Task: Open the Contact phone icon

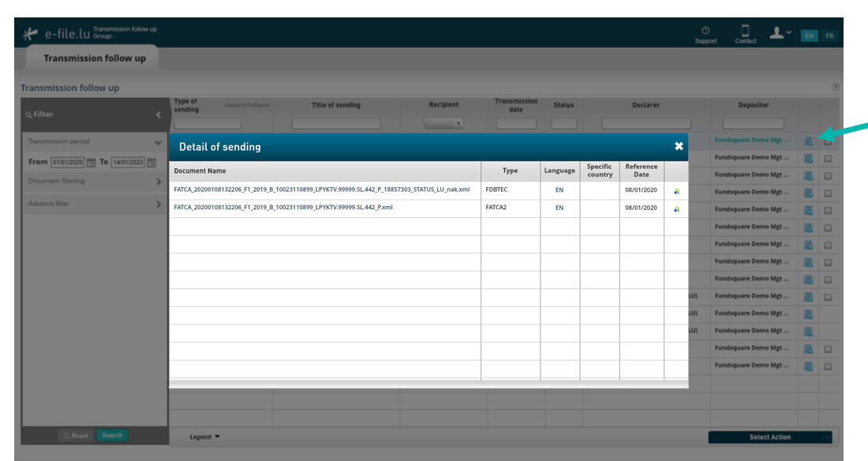Action: click(745, 35)
